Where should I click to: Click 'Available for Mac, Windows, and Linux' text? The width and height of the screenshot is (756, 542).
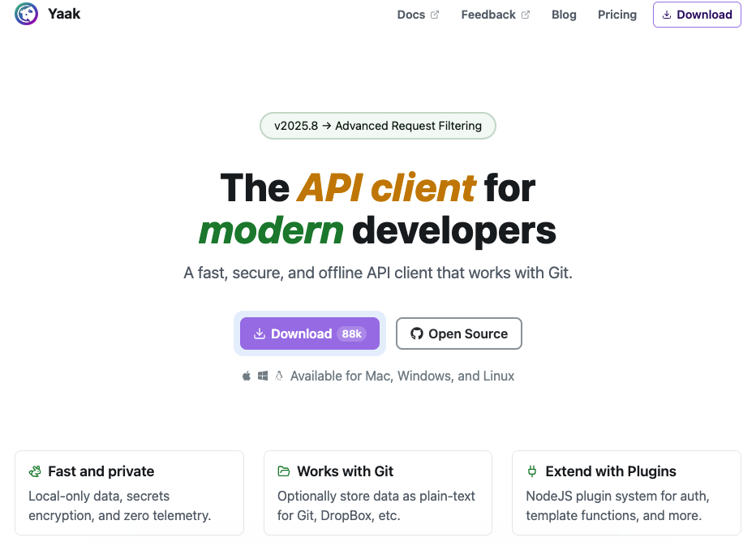tap(402, 376)
